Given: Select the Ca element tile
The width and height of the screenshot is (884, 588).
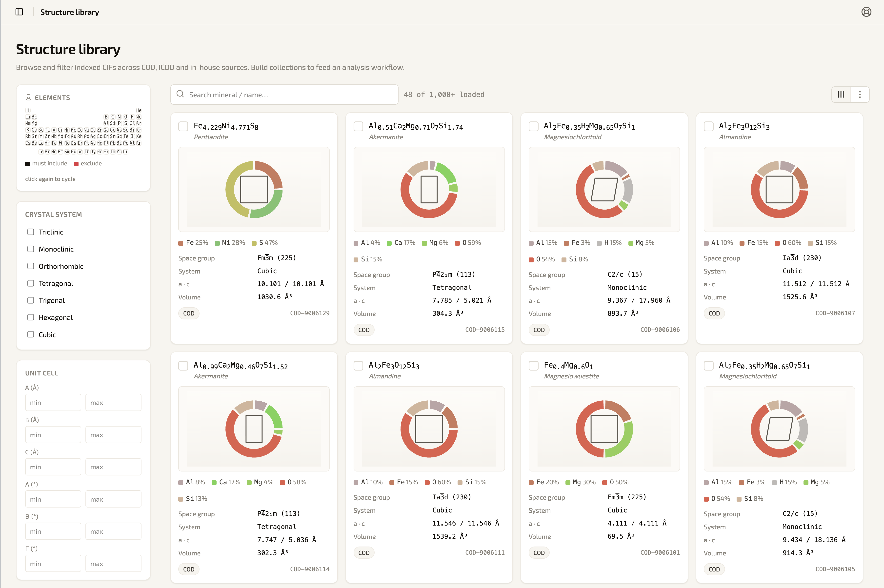Looking at the screenshot, I should coord(35,130).
